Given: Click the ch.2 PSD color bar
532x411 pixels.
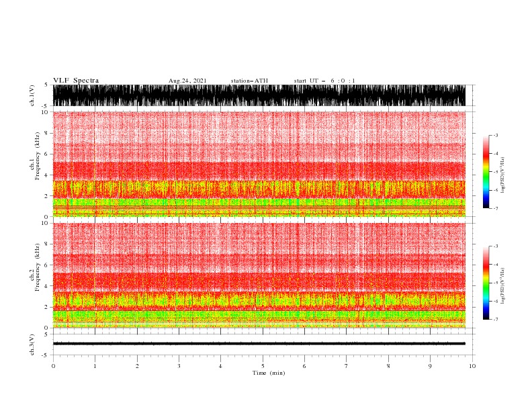Looking at the screenshot, I should pyautogui.click(x=486, y=283).
